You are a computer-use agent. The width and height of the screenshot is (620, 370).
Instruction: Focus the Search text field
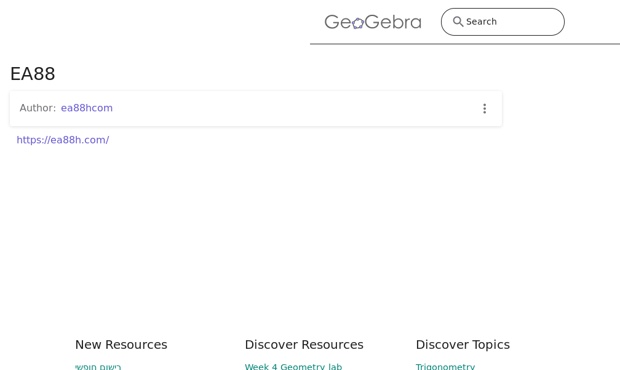click(x=503, y=22)
